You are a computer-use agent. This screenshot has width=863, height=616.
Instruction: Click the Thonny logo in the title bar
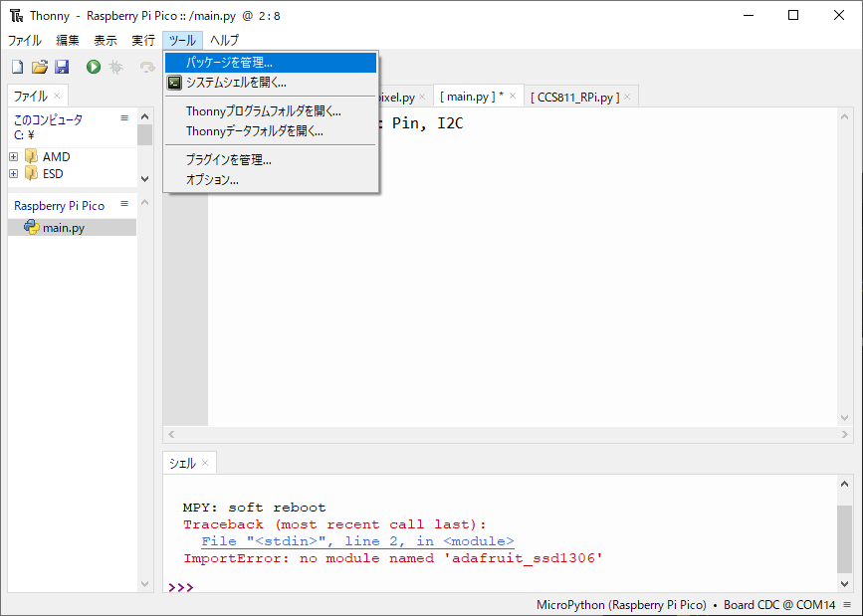[x=17, y=15]
